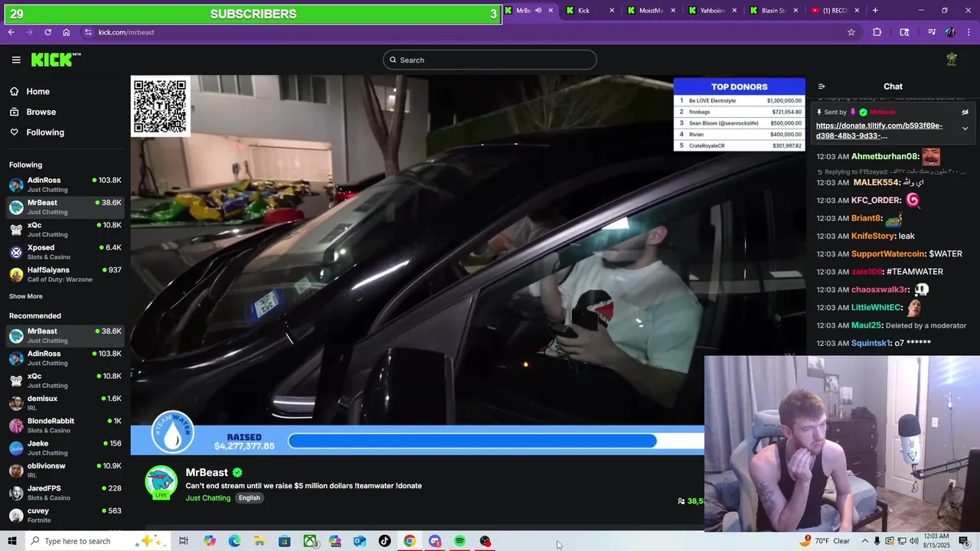
Task: Open Spotify from the taskbar
Action: point(459,541)
